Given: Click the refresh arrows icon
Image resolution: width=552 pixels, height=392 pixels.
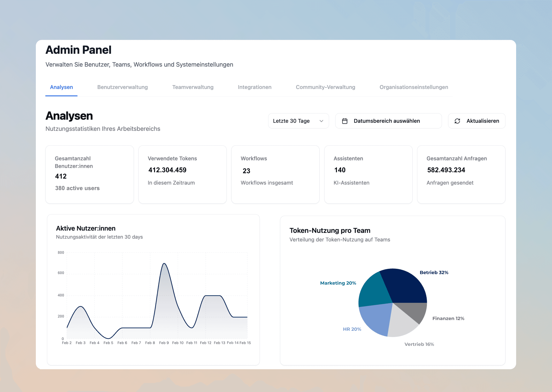Looking at the screenshot, I should [457, 121].
